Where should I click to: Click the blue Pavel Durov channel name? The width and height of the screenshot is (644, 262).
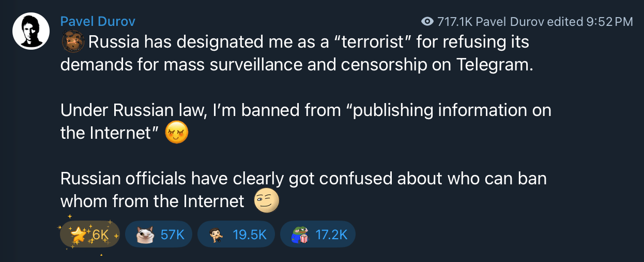click(98, 21)
